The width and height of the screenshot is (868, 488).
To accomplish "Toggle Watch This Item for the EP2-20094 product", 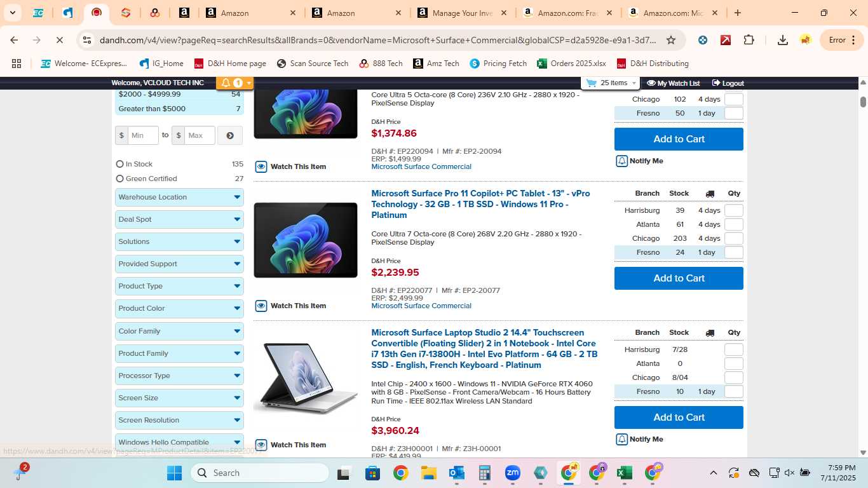I will [290, 166].
